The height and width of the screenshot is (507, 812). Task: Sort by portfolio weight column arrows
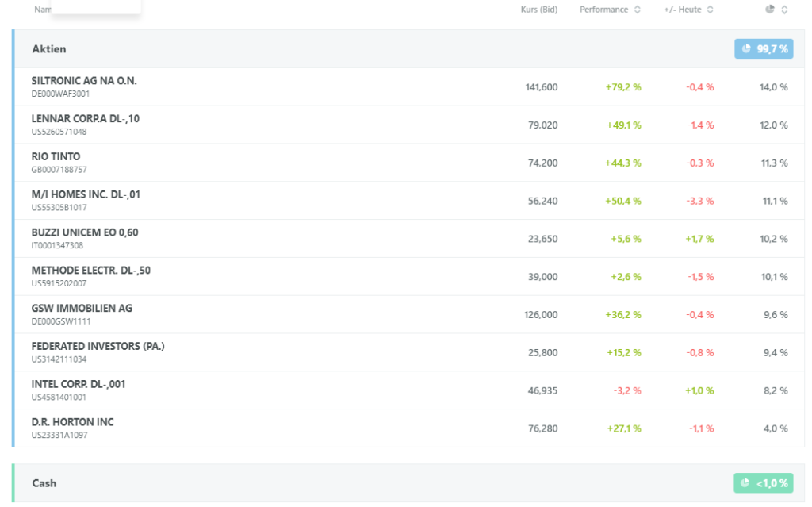pos(784,10)
